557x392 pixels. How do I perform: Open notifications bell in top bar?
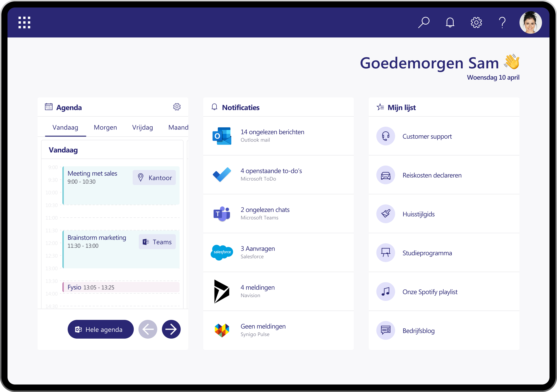450,22
